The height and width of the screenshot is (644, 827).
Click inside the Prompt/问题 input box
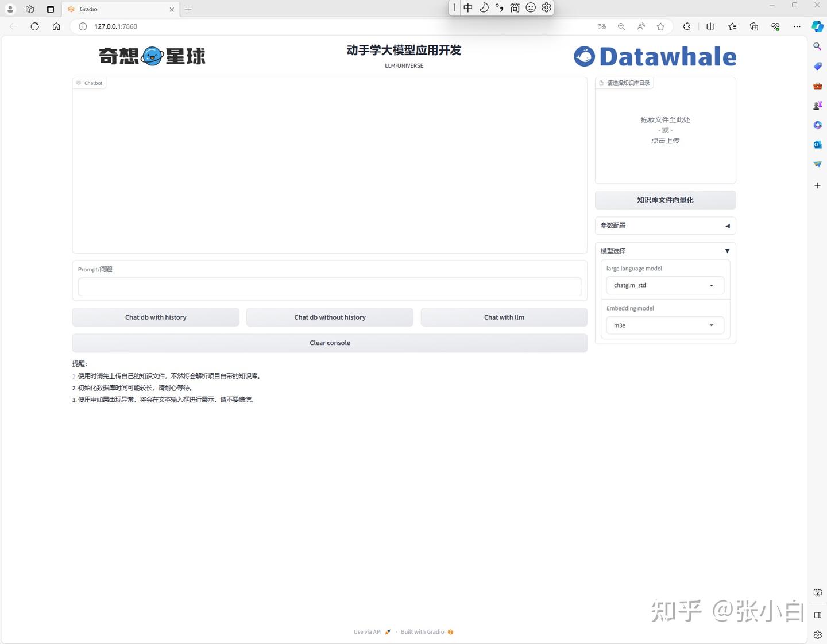point(329,286)
